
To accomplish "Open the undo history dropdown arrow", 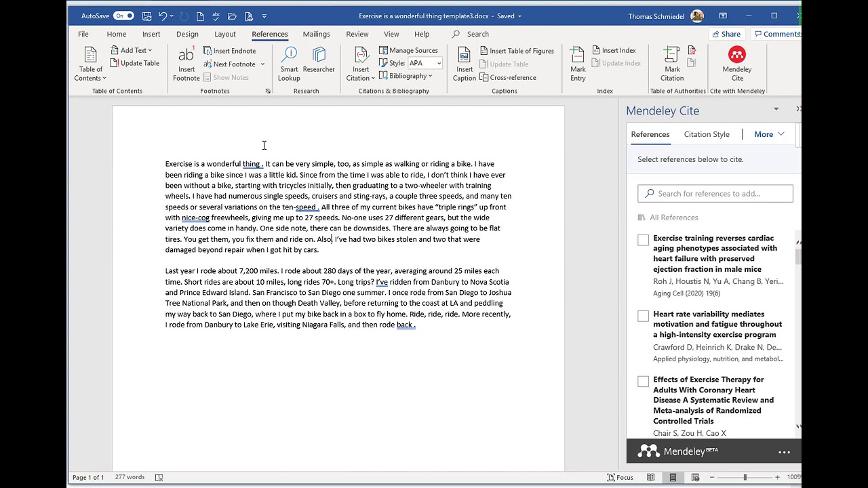I will tap(172, 16).
